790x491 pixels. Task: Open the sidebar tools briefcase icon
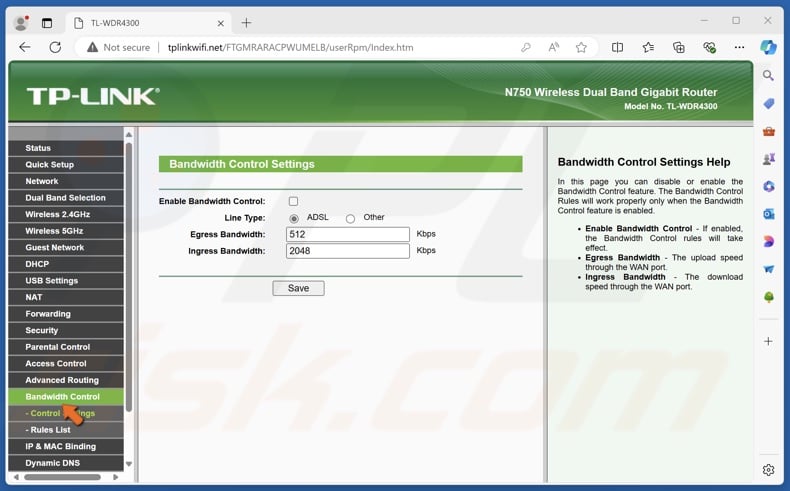point(768,131)
